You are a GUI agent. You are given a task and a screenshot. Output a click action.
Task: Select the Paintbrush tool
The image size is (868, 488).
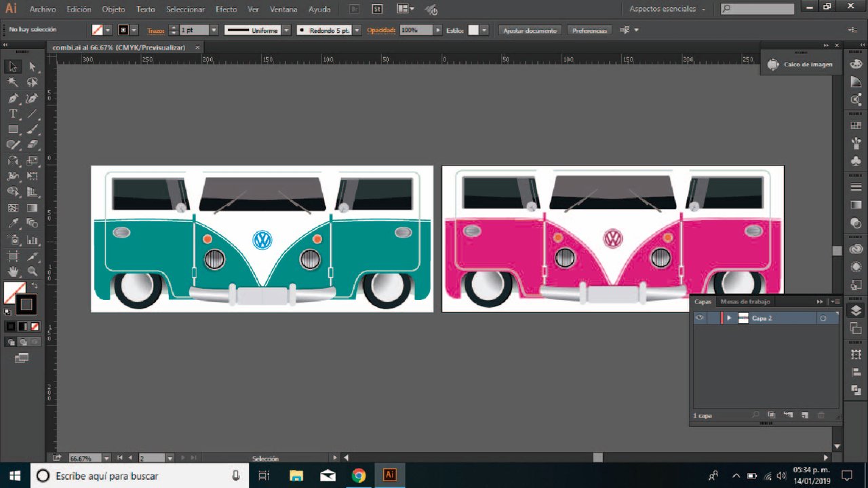tap(32, 129)
